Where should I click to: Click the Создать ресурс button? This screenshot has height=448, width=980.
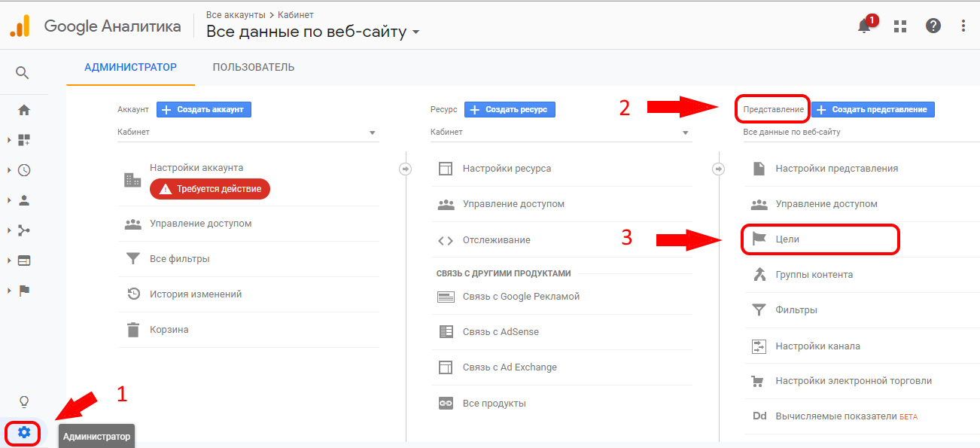[510, 110]
